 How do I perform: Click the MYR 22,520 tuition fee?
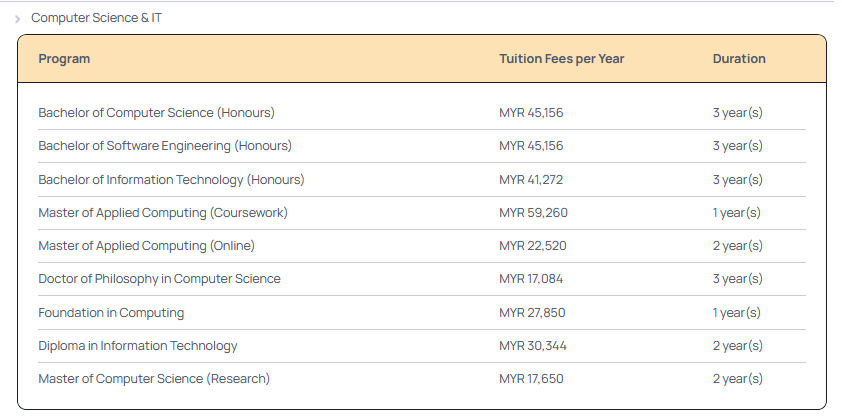coord(532,246)
